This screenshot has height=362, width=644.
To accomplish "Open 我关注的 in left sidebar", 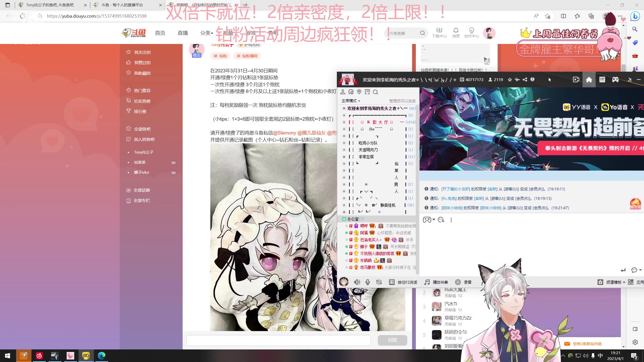I will [x=142, y=52].
